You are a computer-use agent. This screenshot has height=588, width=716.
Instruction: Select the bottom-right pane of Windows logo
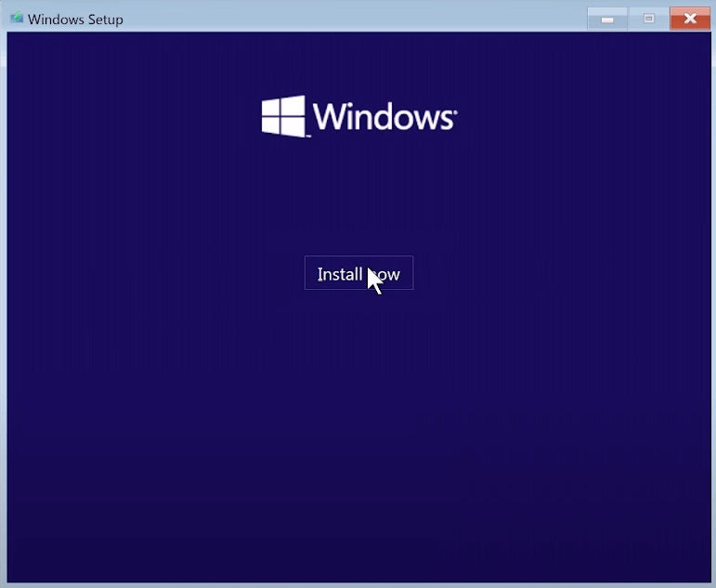point(293,127)
